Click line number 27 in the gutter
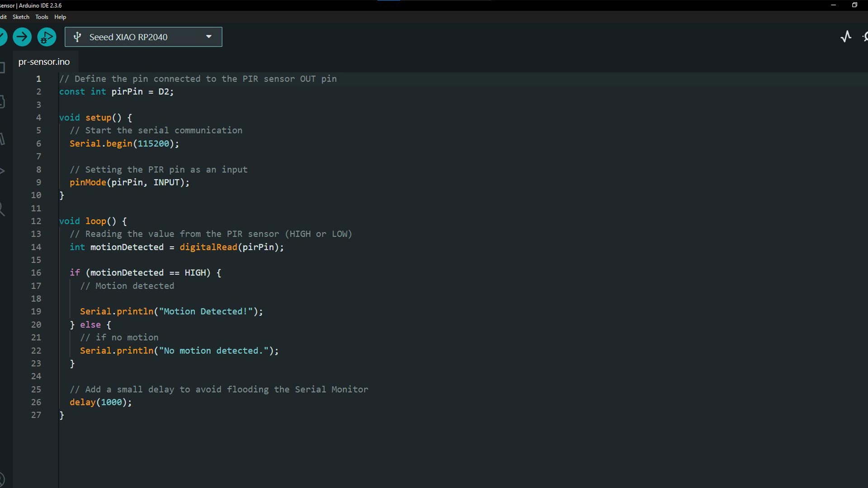This screenshot has width=868, height=488. pos(36,415)
